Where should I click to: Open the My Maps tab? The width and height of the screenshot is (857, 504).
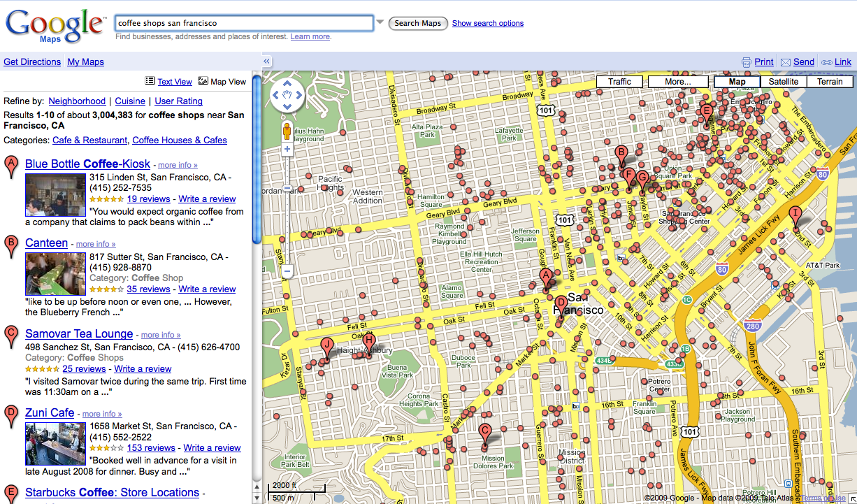click(85, 62)
